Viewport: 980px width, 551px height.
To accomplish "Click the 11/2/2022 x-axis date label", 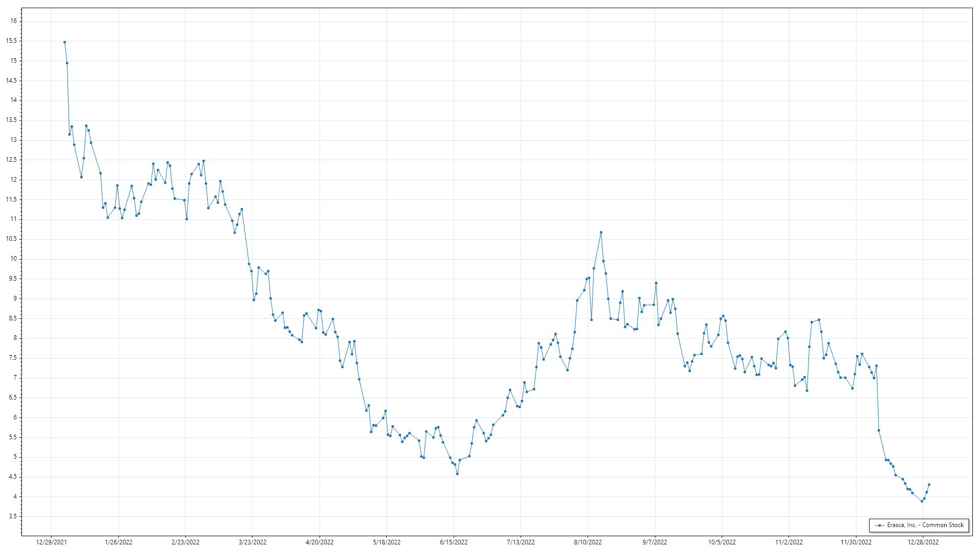I will [x=789, y=542].
